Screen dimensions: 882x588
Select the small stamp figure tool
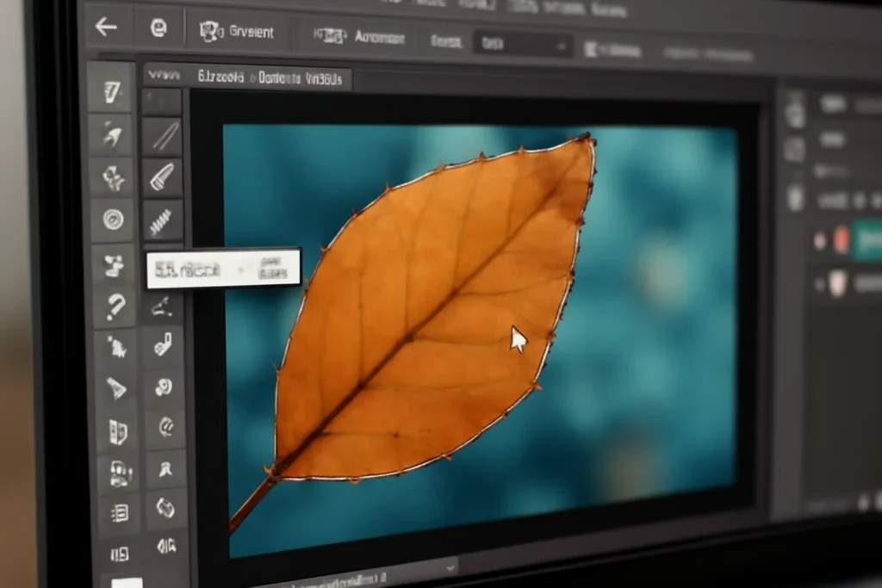pos(165,468)
